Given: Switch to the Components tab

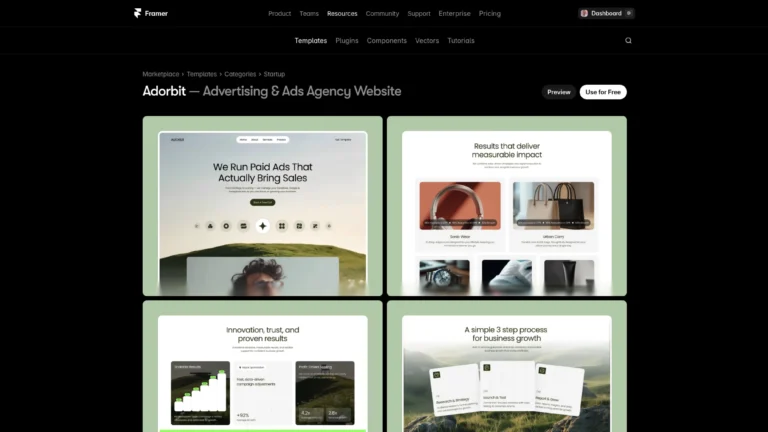Looking at the screenshot, I should coord(387,41).
